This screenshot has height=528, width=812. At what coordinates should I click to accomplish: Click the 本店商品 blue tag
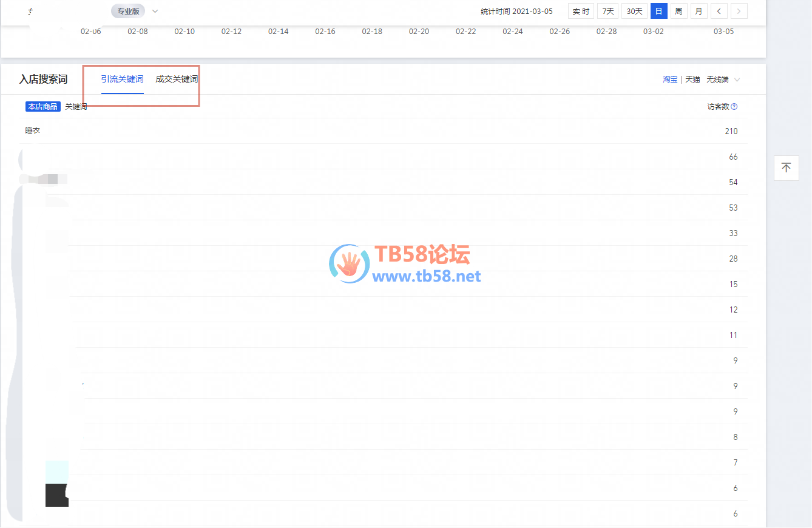[x=42, y=107]
